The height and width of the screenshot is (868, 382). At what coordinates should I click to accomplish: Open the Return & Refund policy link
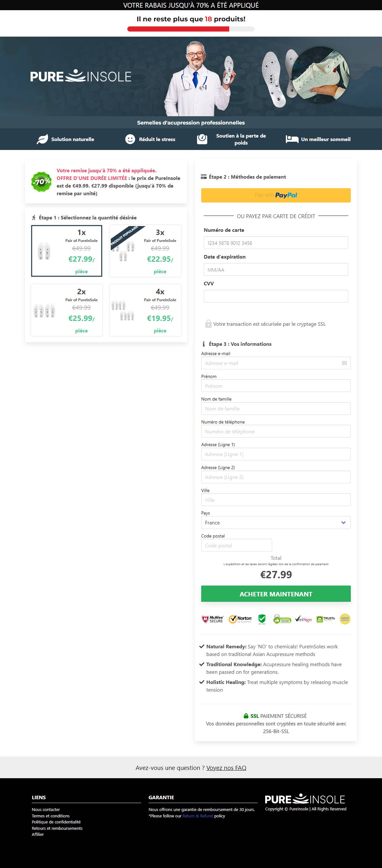coord(198,816)
